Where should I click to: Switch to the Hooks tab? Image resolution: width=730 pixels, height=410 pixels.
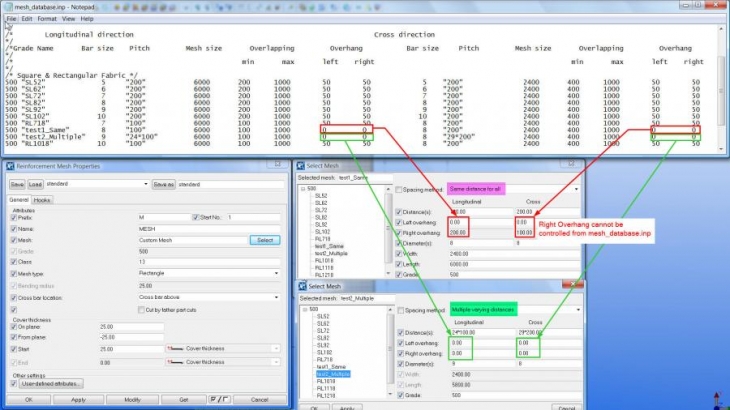coord(43,200)
